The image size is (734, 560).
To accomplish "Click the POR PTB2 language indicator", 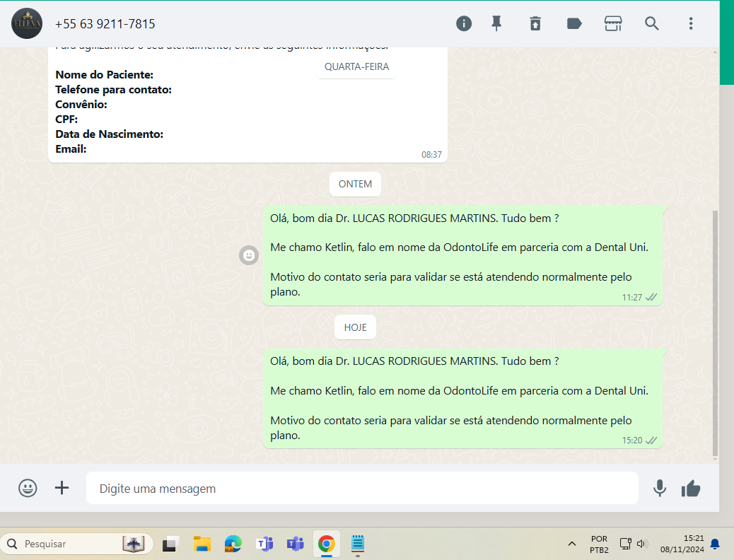I will (599, 544).
